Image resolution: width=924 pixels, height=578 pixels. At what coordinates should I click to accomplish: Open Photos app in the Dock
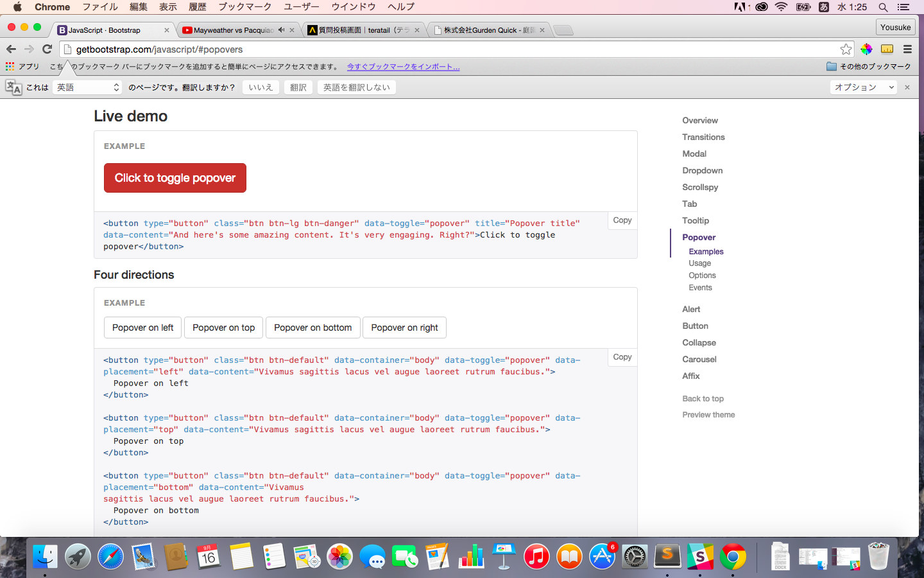[x=339, y=557]
